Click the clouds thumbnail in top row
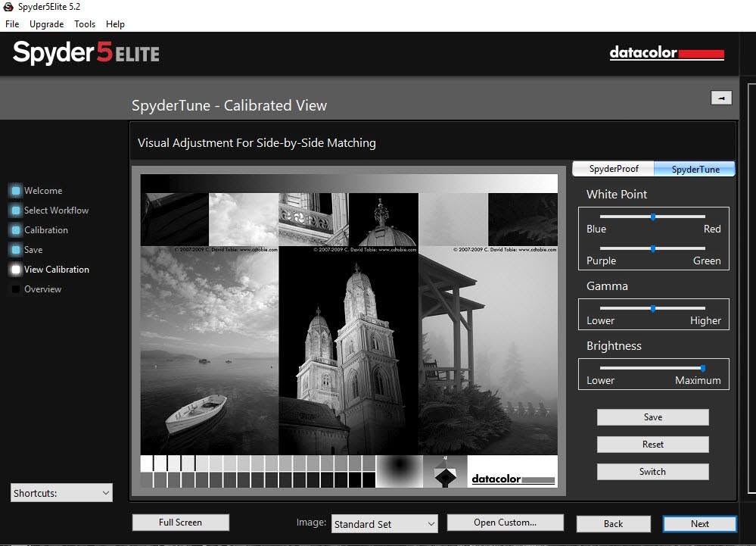This screenshot has height=546, width=756. 244,220
